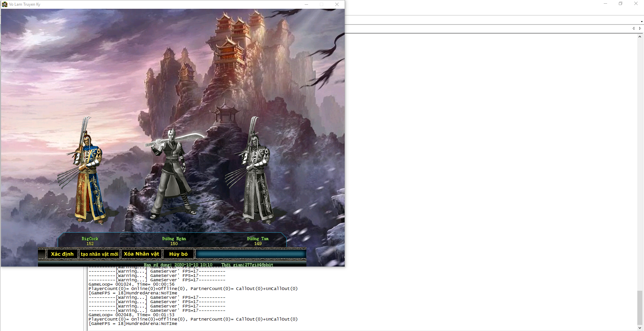Viewport: 644px width, 331px height.
Task: Click the Vo Lam Truyen Ky title bar icon
Action: tap(5, 4)
